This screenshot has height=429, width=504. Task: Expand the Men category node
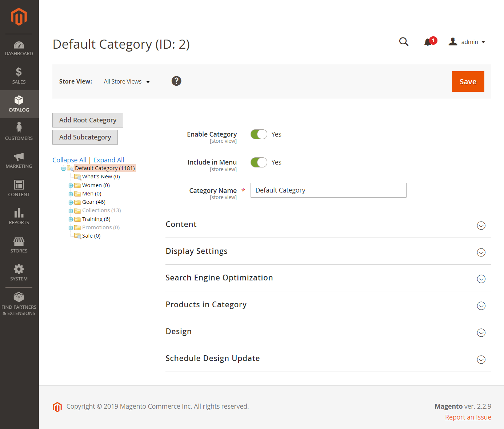click(71, 194)
